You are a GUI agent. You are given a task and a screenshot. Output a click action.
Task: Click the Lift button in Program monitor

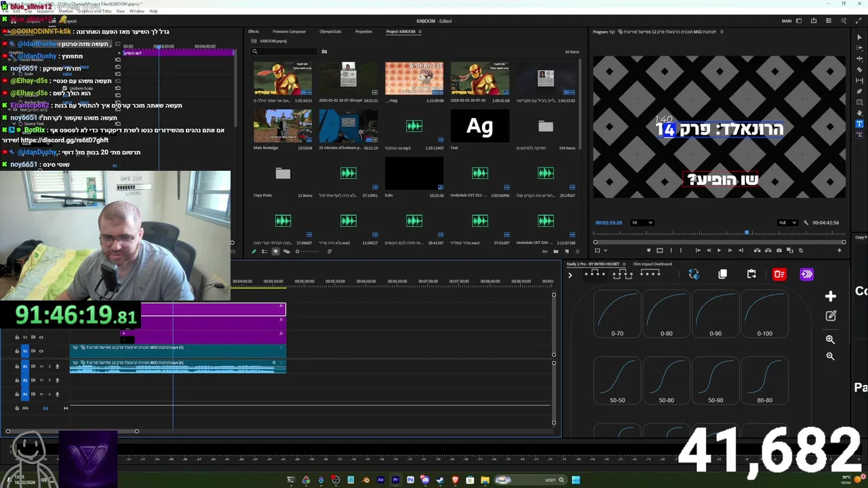click(x=757, y=250)
